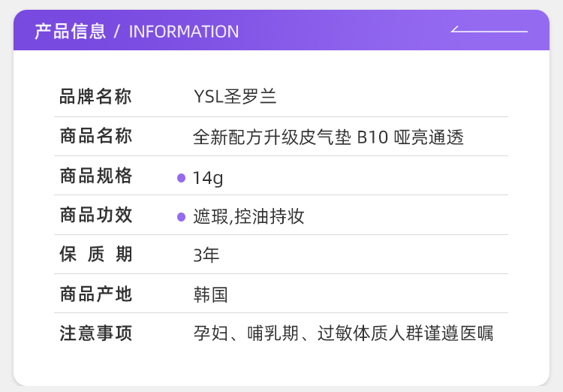The height and width of the screenshot is (392, 563).
Task: Click the 商品功效 label
Action: coord(96,215)
